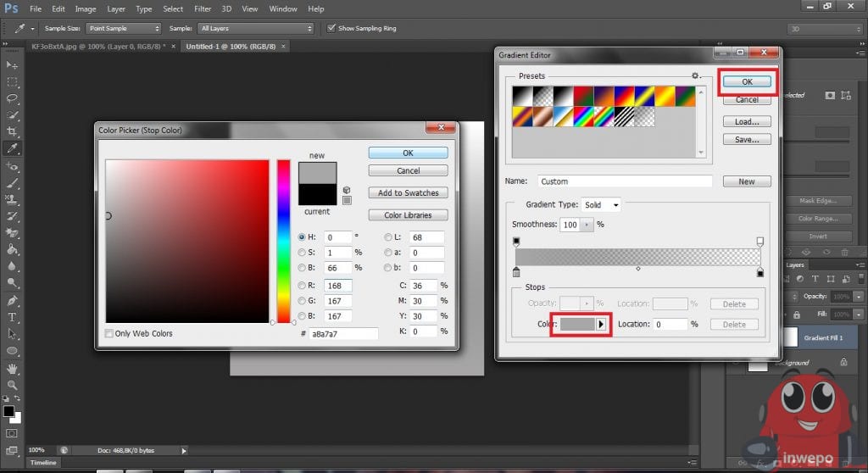Open the Sample Size dropdown
This screenshot has width=868, height=473.
point(121,28)
